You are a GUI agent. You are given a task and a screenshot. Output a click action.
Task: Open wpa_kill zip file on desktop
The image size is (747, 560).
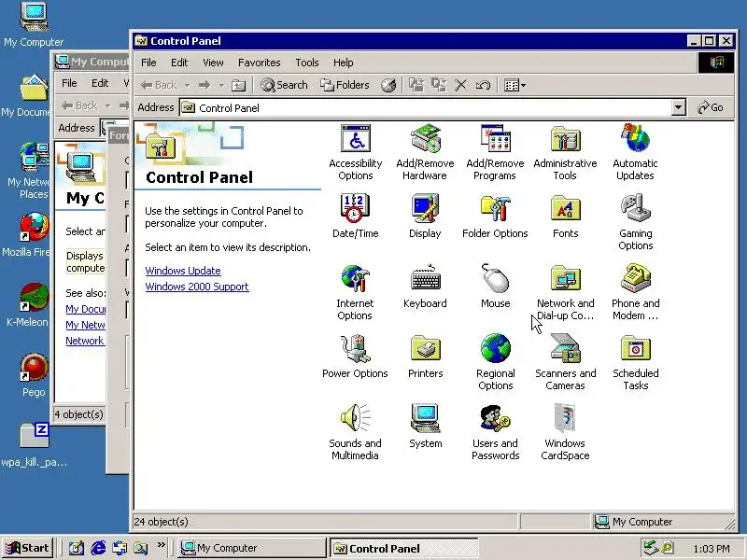coord(34,445)
